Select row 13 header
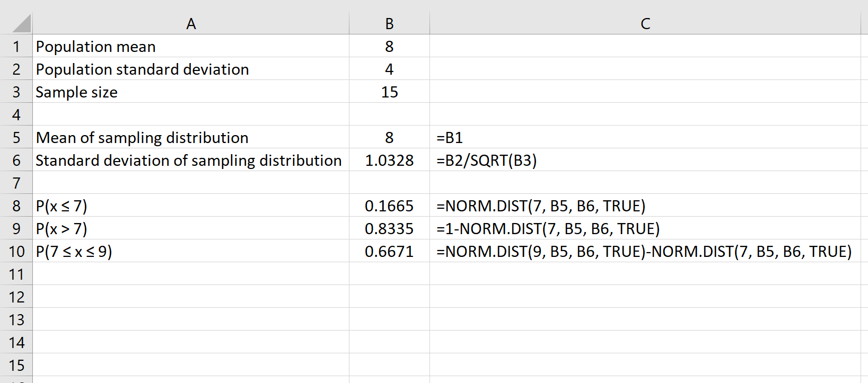868x383 pixels. coord(16,319)
